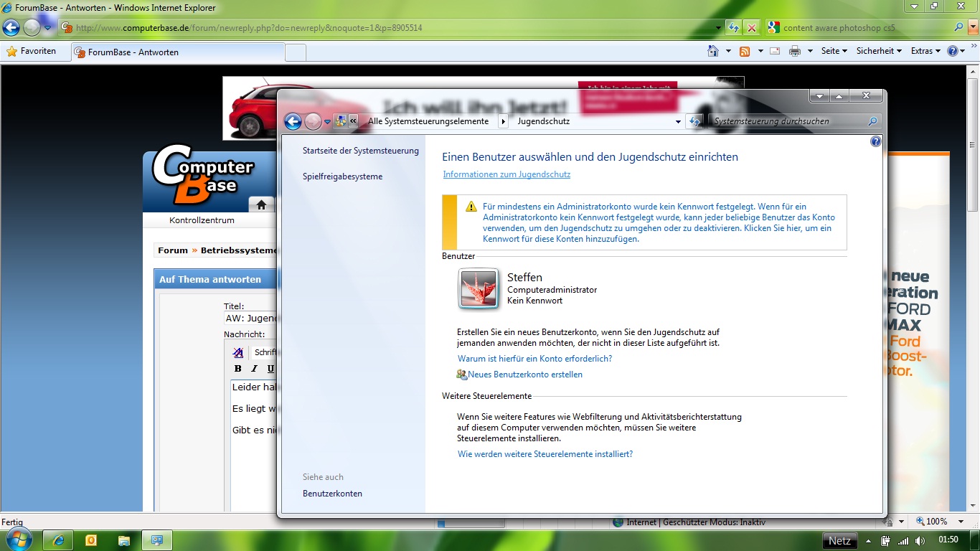Open Windows Explorer from the taskbar

[124, 540]
